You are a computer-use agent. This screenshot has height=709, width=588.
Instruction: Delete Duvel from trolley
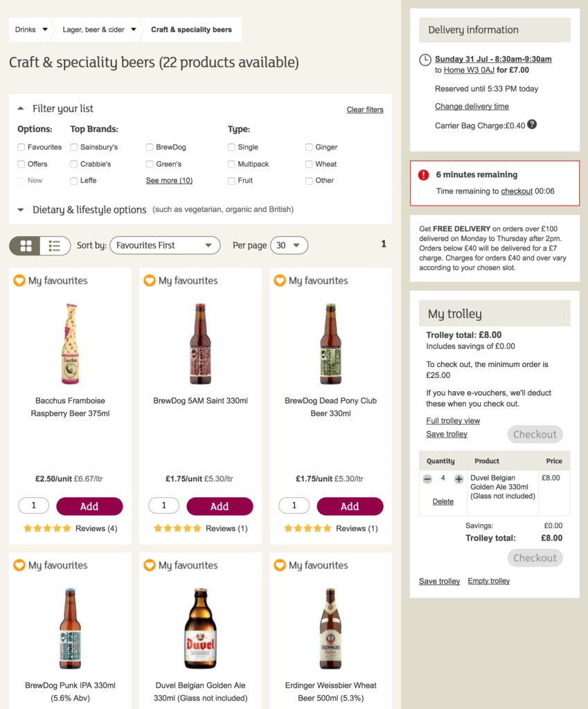pos(443,501)
